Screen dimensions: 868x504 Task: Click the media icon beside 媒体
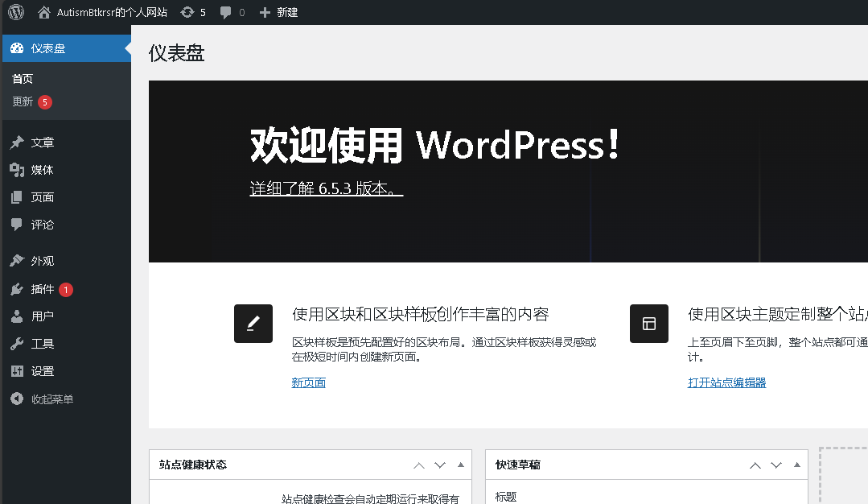click(17, 170)
